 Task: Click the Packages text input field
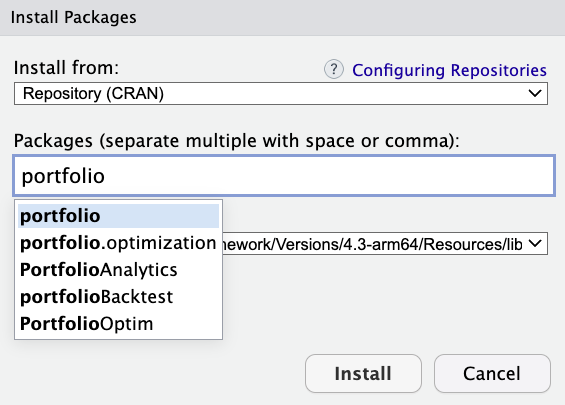(284, 176)
